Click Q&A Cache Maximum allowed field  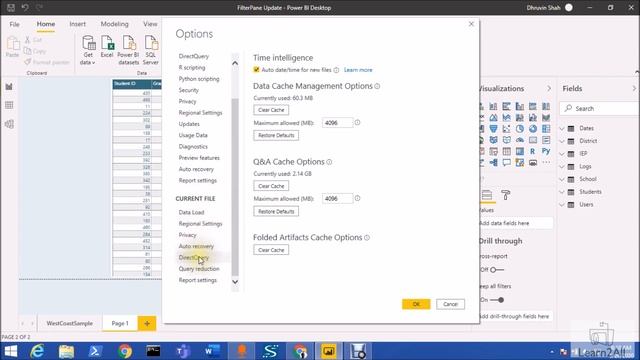337,199
